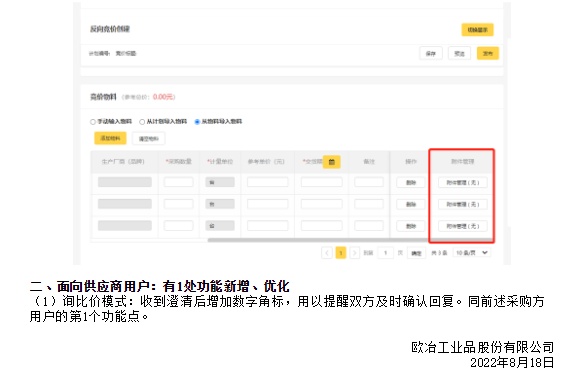Click the 参考单价（元） column header

266,162
